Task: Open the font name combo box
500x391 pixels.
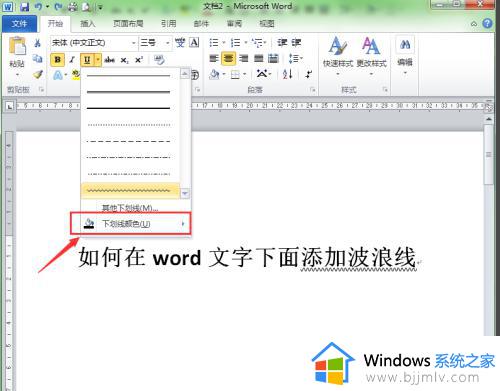Action: point(93,43)
